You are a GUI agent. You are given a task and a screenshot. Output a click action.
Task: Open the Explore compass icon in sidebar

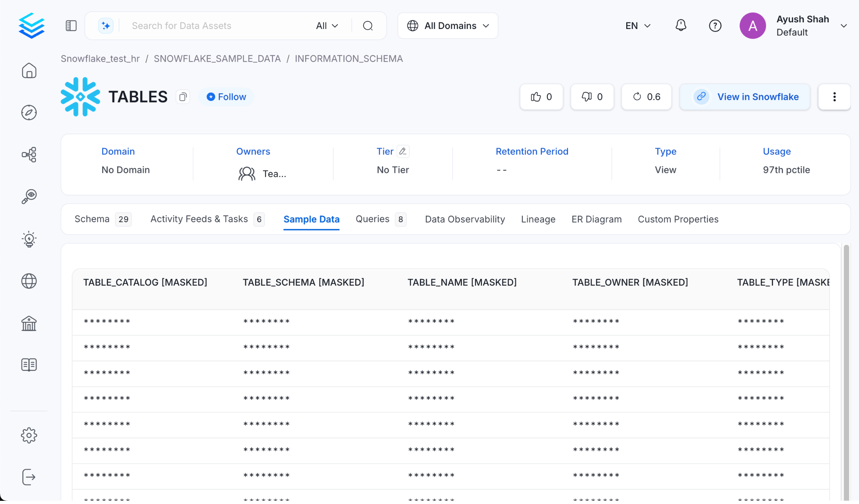click(29, 113)
